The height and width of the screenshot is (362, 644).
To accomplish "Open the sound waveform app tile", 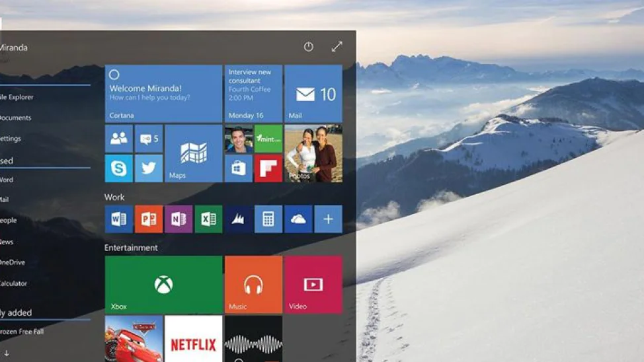I will pos(253,339).
